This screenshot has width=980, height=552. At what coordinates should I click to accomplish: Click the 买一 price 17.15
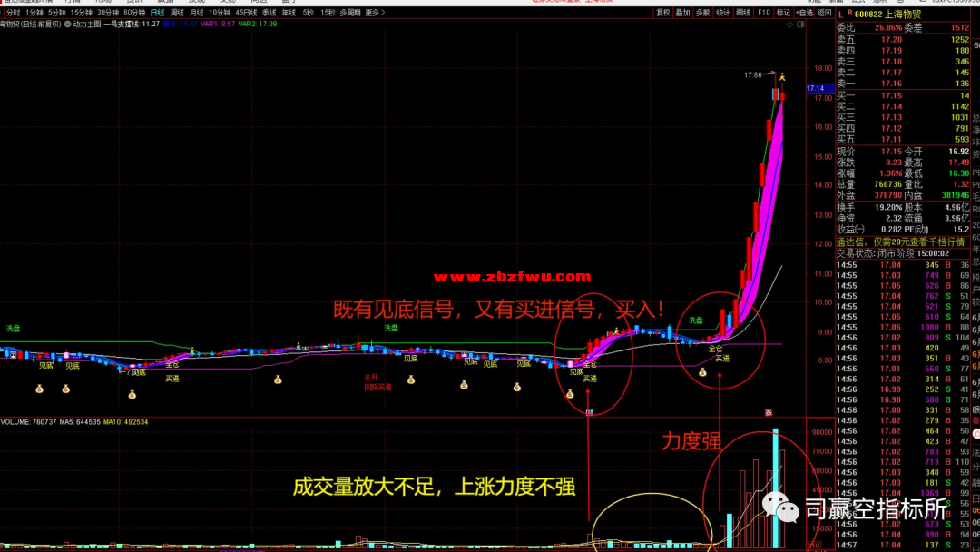pyautogui.click(x=891, y=95)
